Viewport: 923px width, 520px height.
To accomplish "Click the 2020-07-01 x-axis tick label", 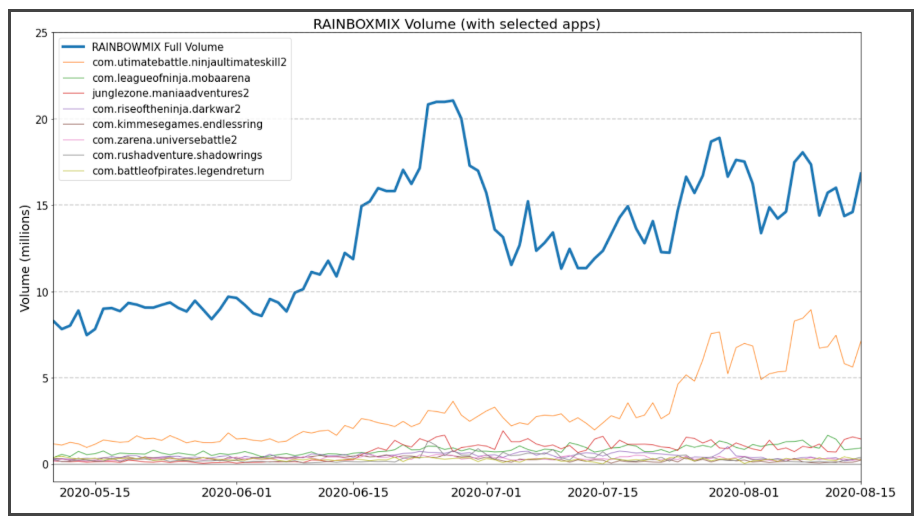I will [487, 493].
